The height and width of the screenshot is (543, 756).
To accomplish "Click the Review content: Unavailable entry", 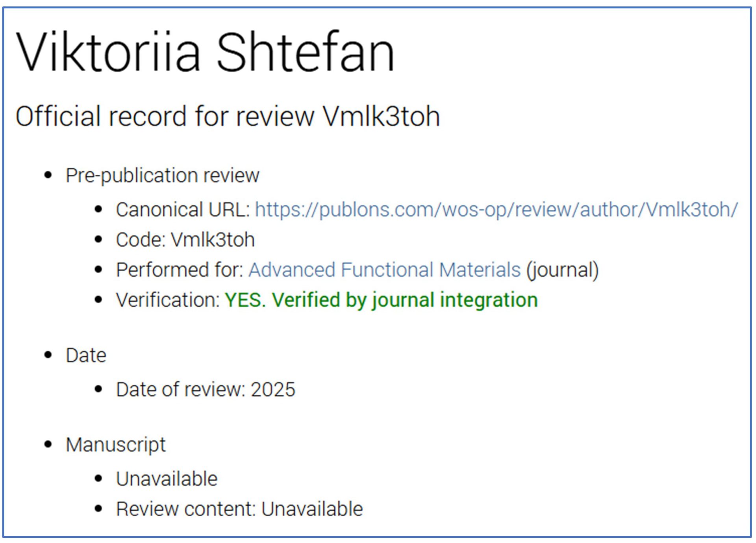I will coord(239,509).
